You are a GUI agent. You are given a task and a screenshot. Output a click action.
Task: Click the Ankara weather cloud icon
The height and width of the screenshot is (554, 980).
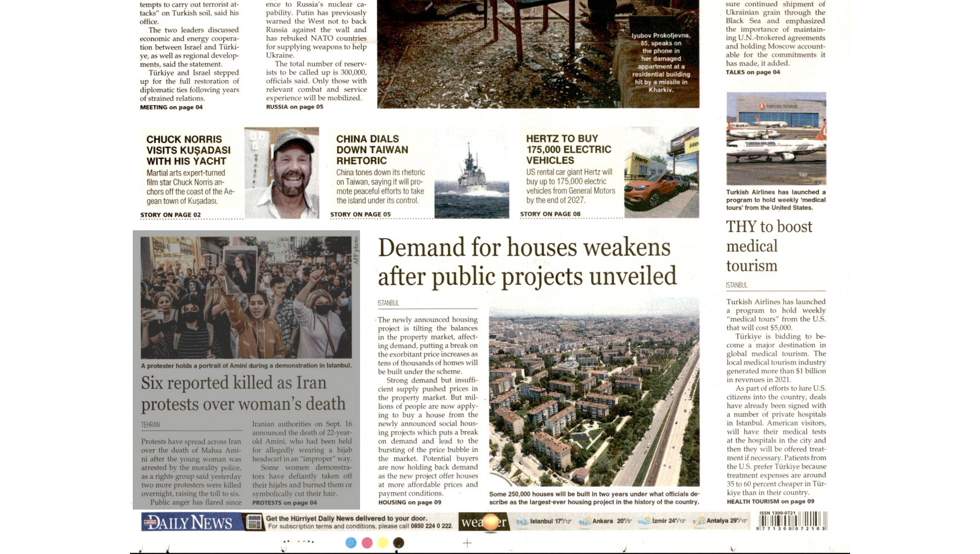point(585,521)
